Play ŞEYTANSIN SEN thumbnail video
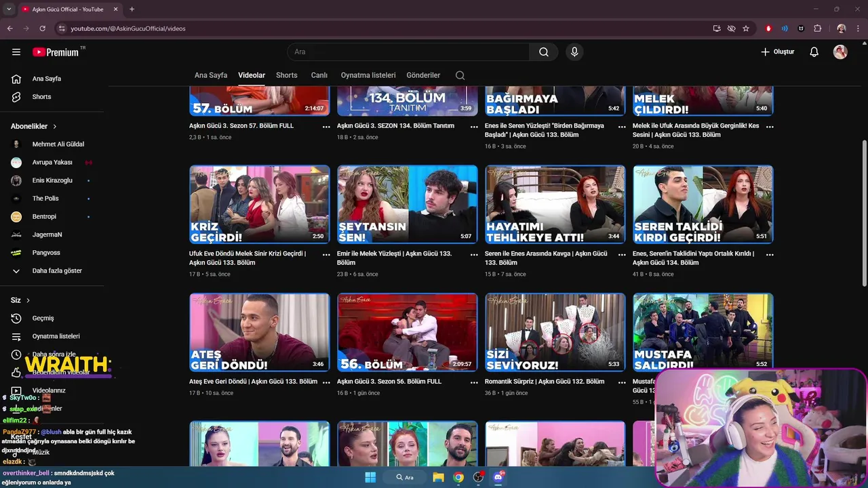Image resolution: width=868 pixels, height=488 pixels. click(408, 205)
